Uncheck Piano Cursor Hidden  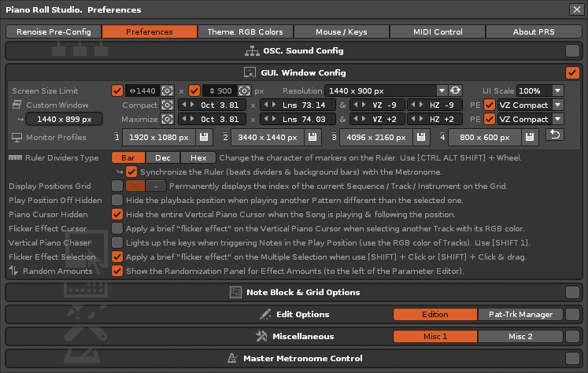point(117,214)
